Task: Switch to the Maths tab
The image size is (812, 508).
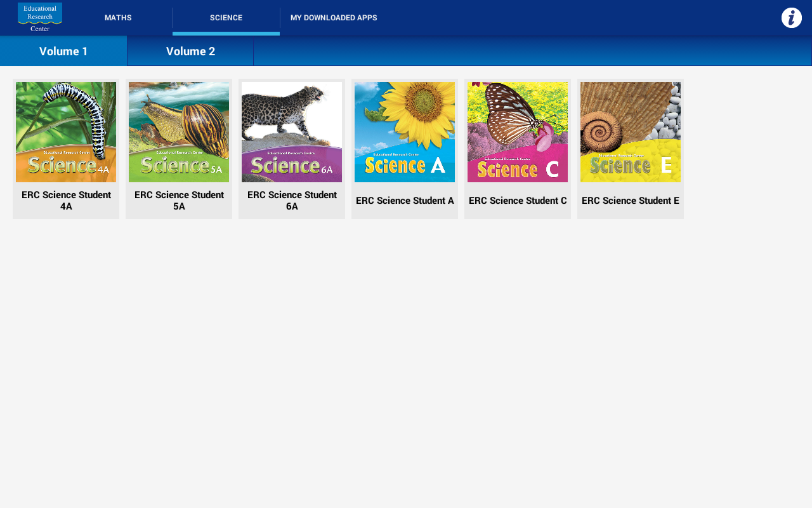Action: (x=118, y=18)
